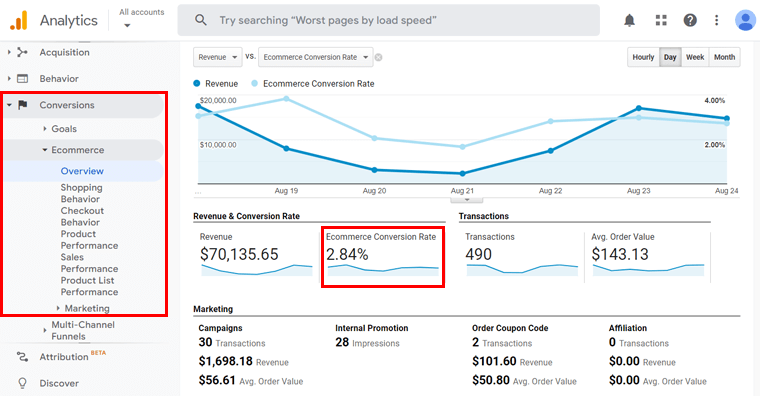Open the Shopping Behavior report
This screenshot has width=760, height=396.
coord(81,193)
